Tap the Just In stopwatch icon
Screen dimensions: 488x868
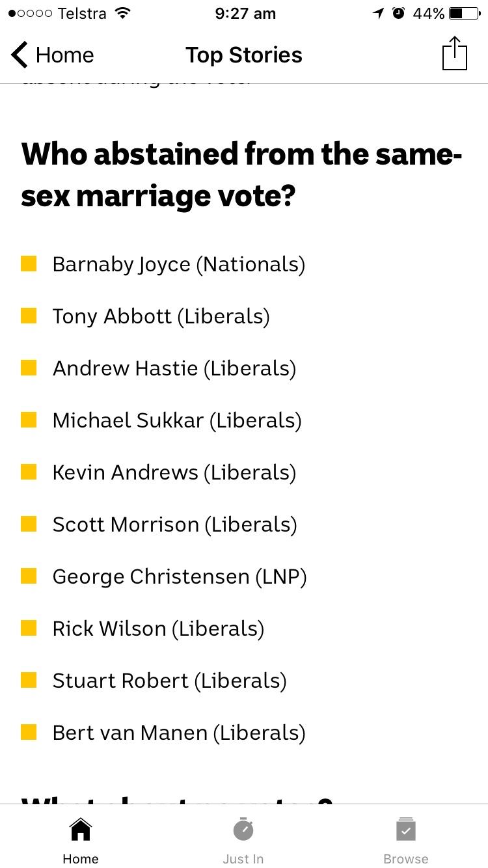[x=243, y=829]
